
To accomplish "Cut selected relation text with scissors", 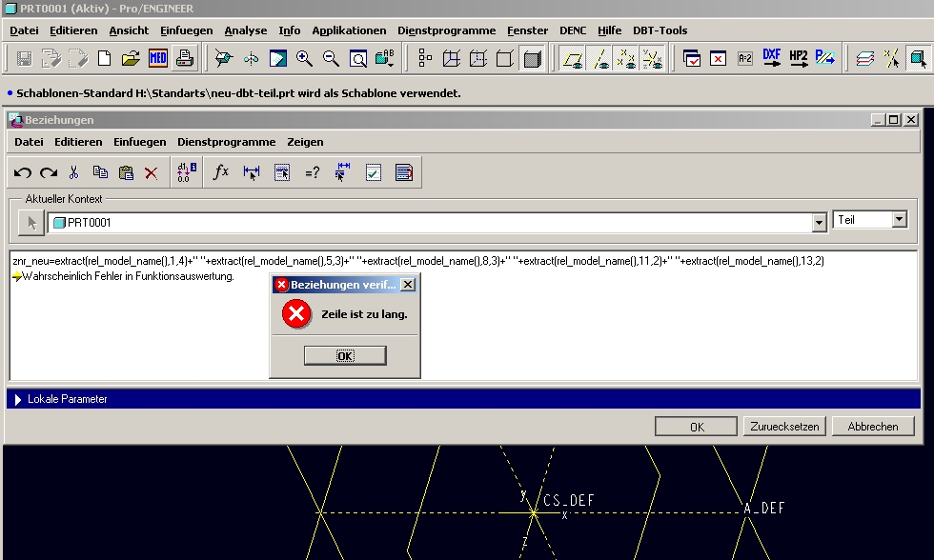I will pyautogui.click(x=74, y=173).
